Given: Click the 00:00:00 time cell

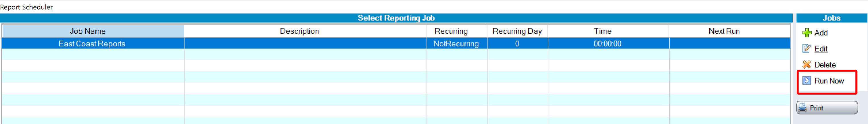Looking at the screenshot, I should click(608, 44).
